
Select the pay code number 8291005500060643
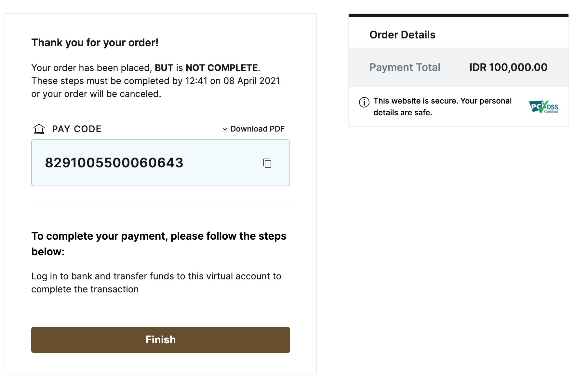click(x=114, y=163)
